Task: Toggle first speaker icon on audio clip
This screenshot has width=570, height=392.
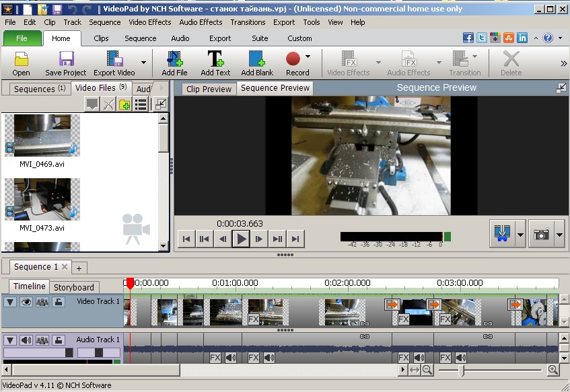Action: [x=231, y=358]
